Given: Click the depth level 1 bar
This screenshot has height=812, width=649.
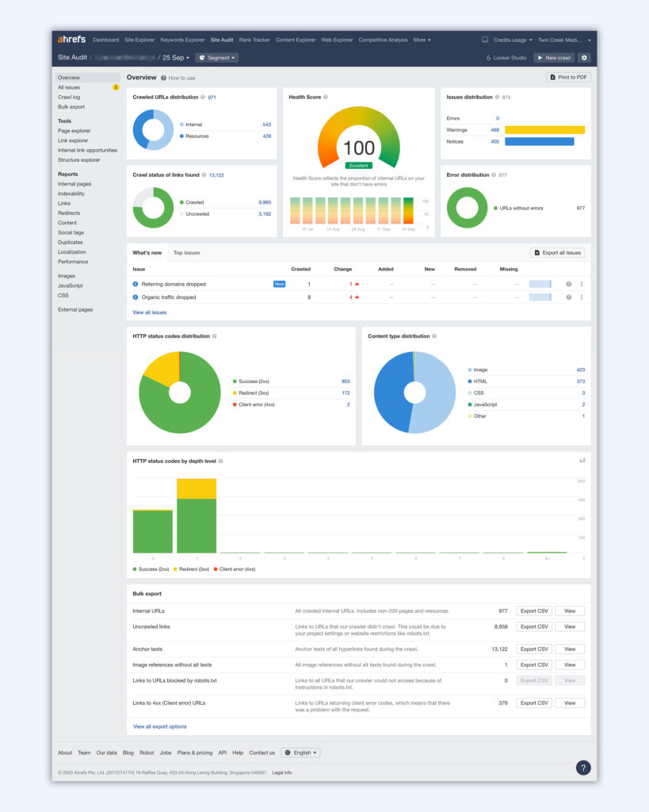Looking at the screenshot, I should click(x=197, y=515).
